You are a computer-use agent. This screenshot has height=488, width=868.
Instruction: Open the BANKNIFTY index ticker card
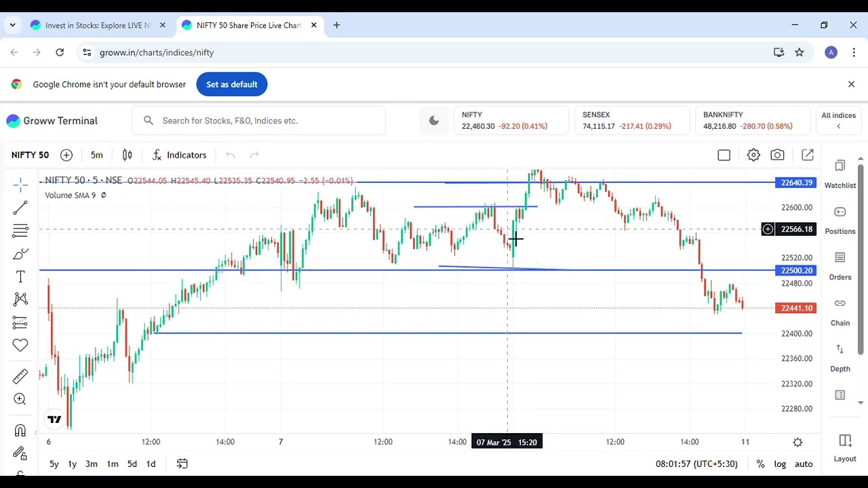click(753, 121)
